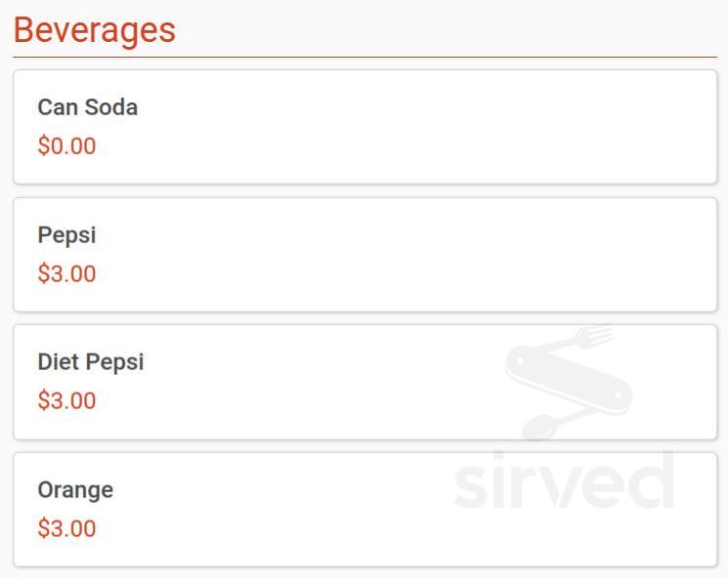Screen dimensions: 728x578
Task: Click the $3.00 price under Pepsi
Action: [x=66, y=273]
